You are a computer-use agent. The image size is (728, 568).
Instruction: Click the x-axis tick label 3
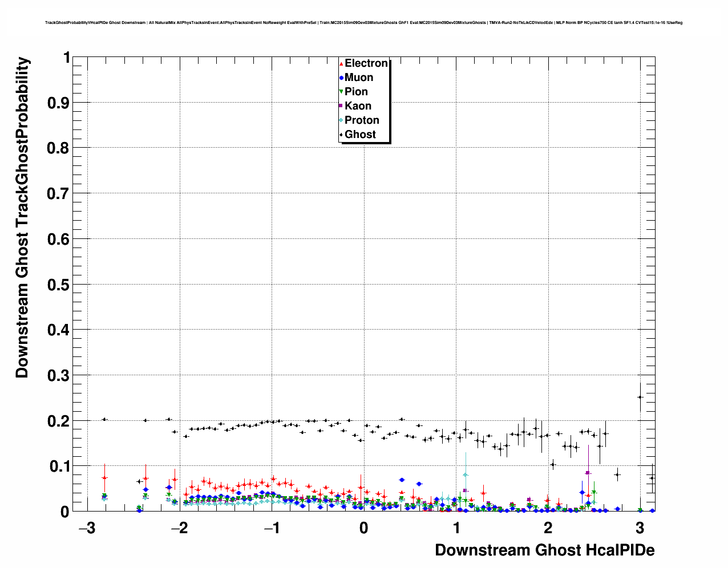click(640, 528)
